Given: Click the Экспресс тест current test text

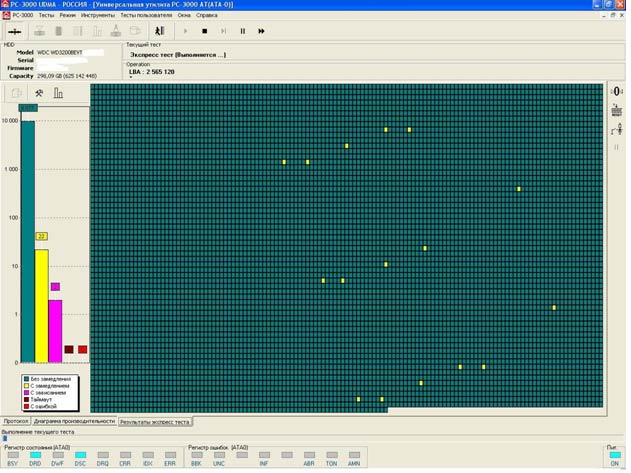Looking at the screenshot, I should 178,55.
